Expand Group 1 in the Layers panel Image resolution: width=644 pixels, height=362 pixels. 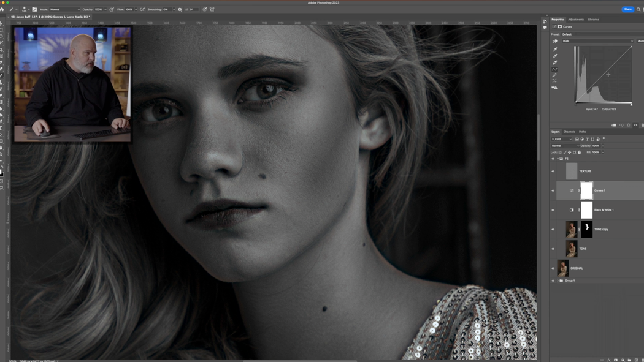(558, 281)
